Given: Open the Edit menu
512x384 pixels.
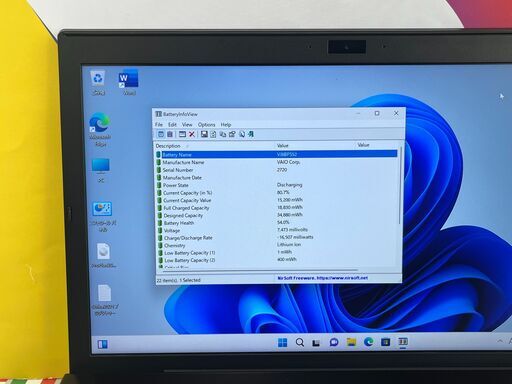Looking at the screenshot, I should coord(172,124).
